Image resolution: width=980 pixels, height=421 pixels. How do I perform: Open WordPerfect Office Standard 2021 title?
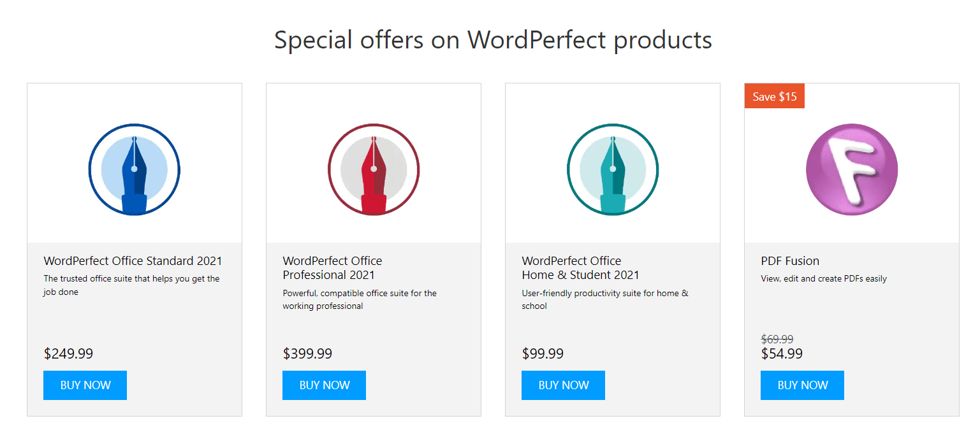click(x=133, y=260)
